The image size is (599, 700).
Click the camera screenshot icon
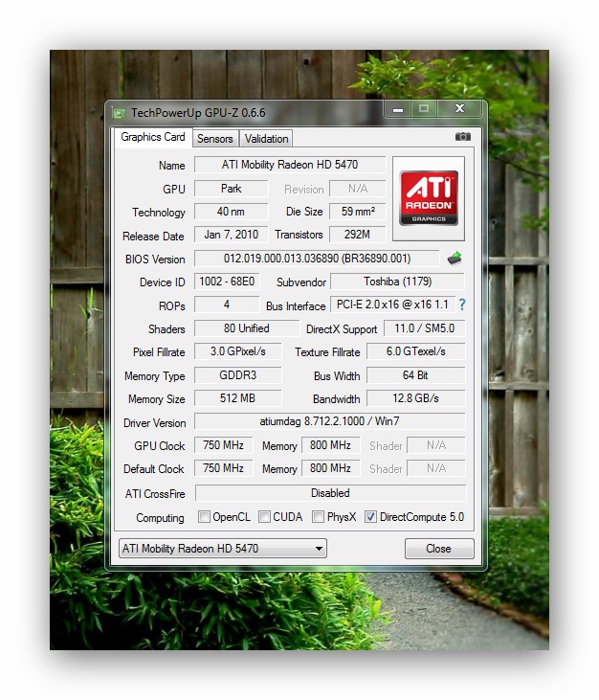(462, 137)
